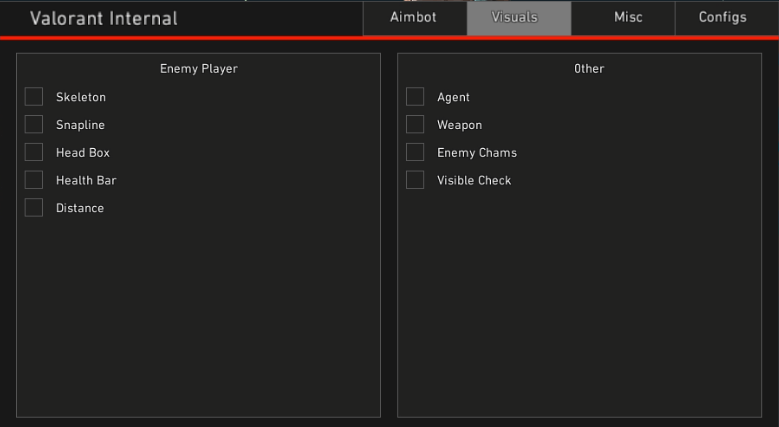Click the Visible Check label text
The width and height of the screenshot is (779, 427).
point(473,181)
